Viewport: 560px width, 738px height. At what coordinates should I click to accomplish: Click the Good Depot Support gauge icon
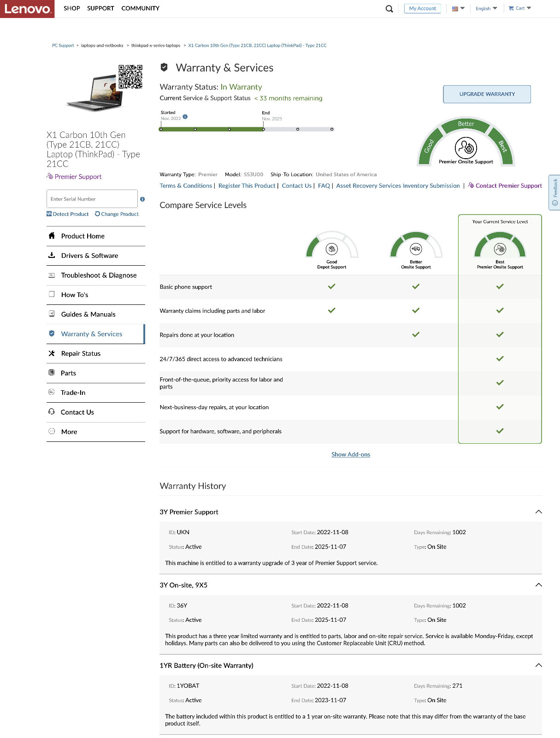pos(332,245)
